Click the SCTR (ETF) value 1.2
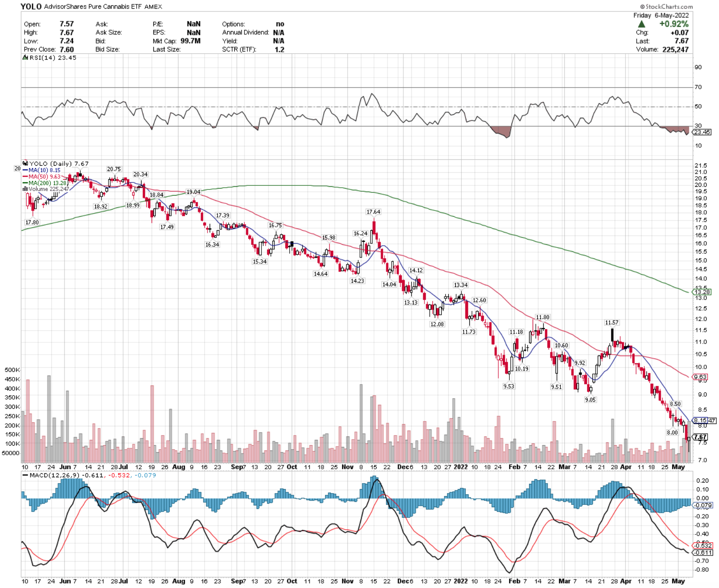 280,50
